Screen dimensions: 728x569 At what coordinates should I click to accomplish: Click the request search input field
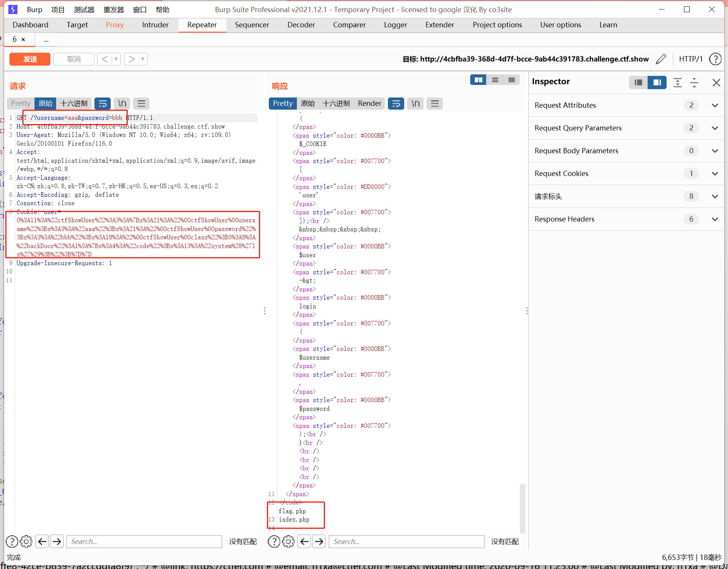coord(144,542)
